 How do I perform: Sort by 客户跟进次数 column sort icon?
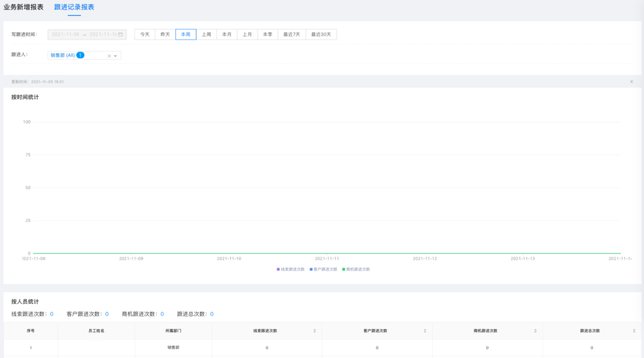click(425, 330)
